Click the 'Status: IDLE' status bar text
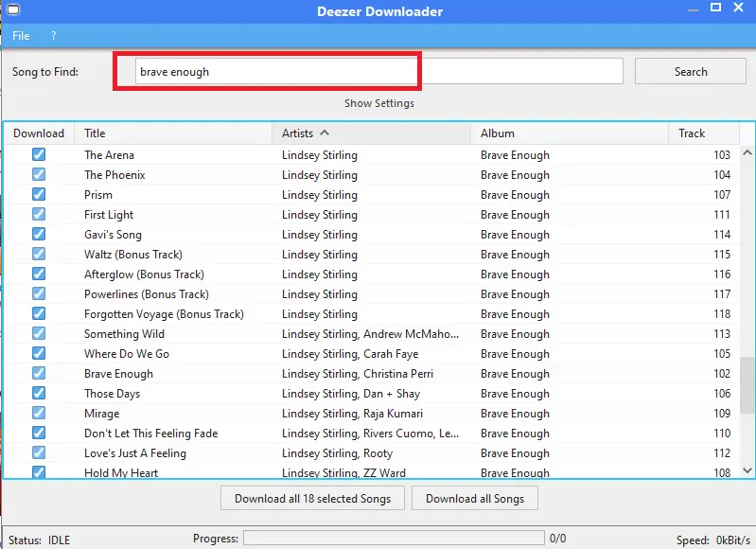The image size is (756, 549). [x=39, y=540]
